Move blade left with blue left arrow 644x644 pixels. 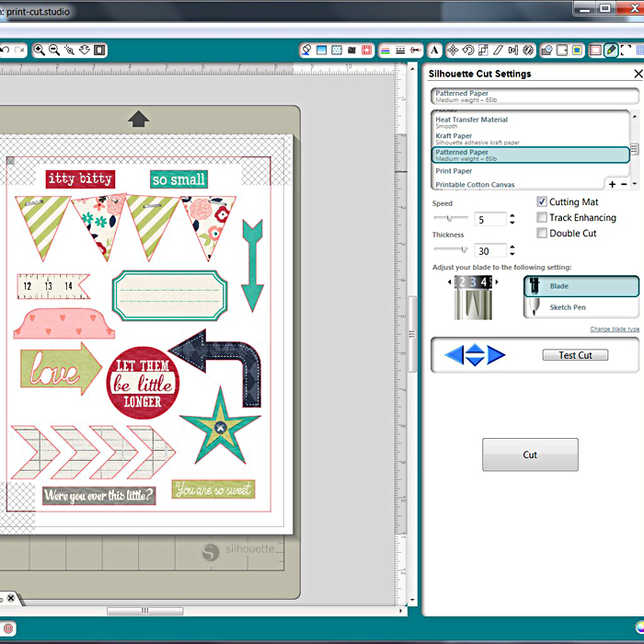pos(454,354)
